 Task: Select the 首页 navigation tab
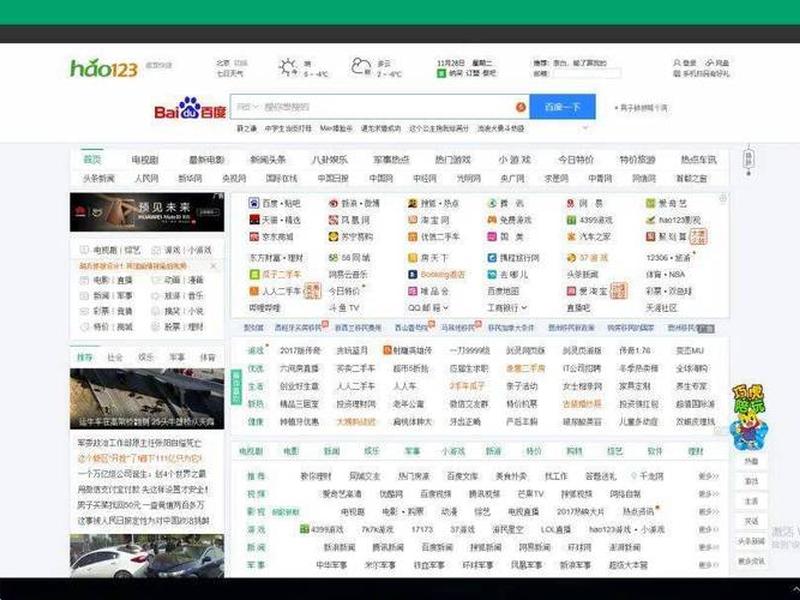92,160
